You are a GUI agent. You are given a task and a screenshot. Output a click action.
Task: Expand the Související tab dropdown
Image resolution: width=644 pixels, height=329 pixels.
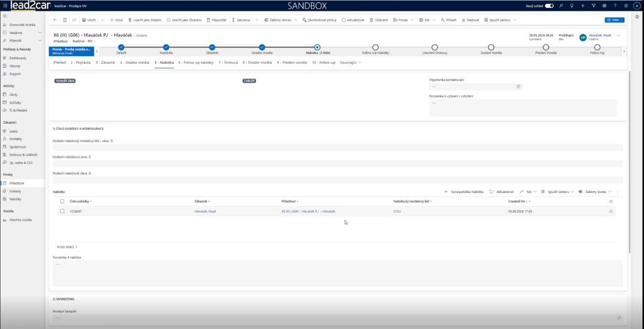(350, 63)
